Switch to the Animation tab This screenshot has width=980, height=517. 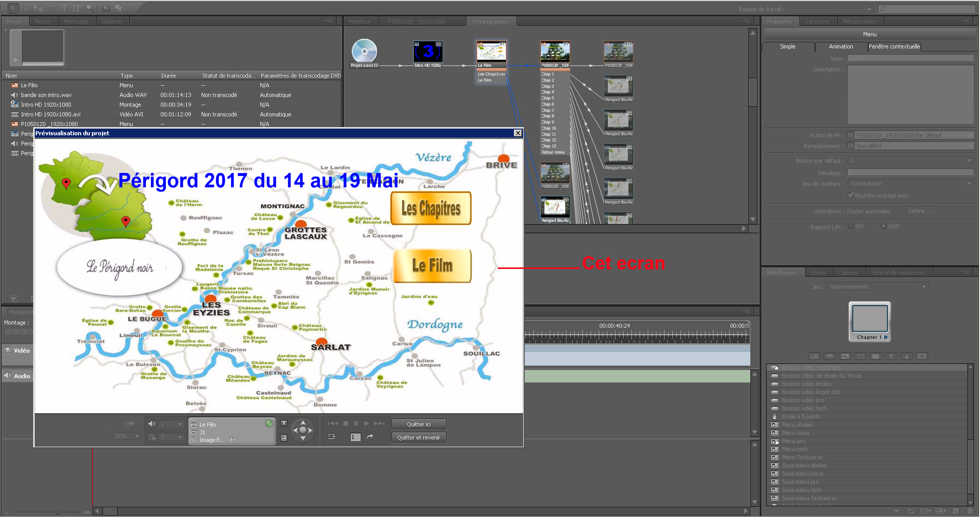tap(841, 46)
